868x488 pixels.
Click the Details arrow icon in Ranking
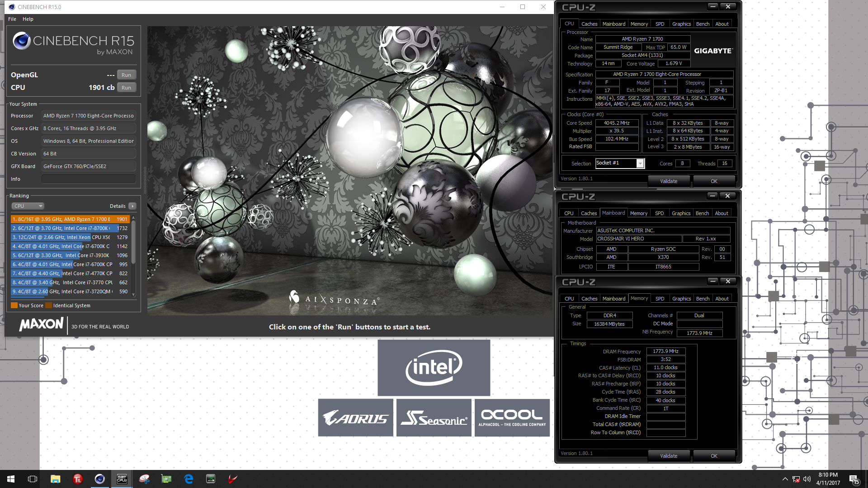coord(132,206)
